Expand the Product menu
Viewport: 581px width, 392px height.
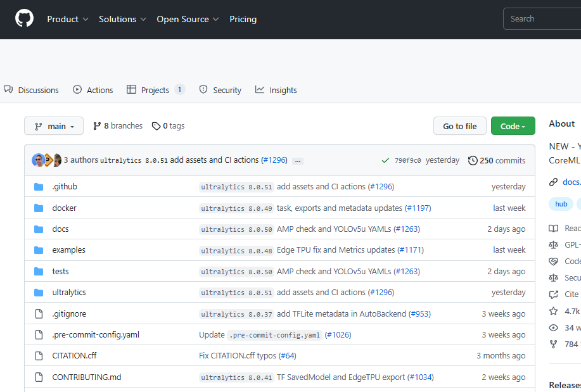point(67,19)
